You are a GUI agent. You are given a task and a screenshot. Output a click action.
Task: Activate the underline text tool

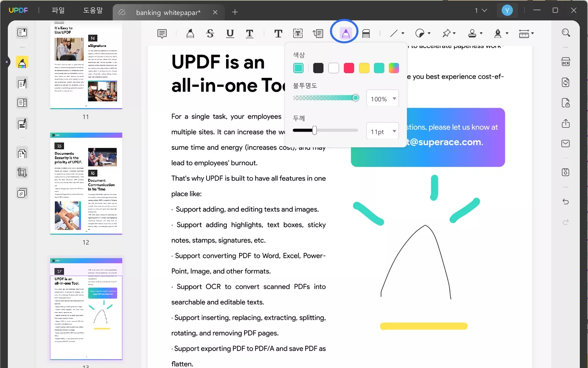pyautogui.click(x=230, y=33)
